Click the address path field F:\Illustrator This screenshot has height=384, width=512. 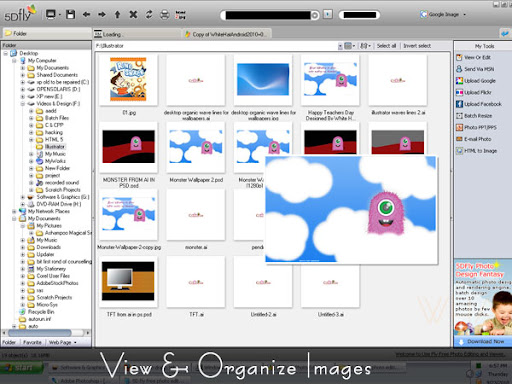pyautogui.click(x=216, y=46)
